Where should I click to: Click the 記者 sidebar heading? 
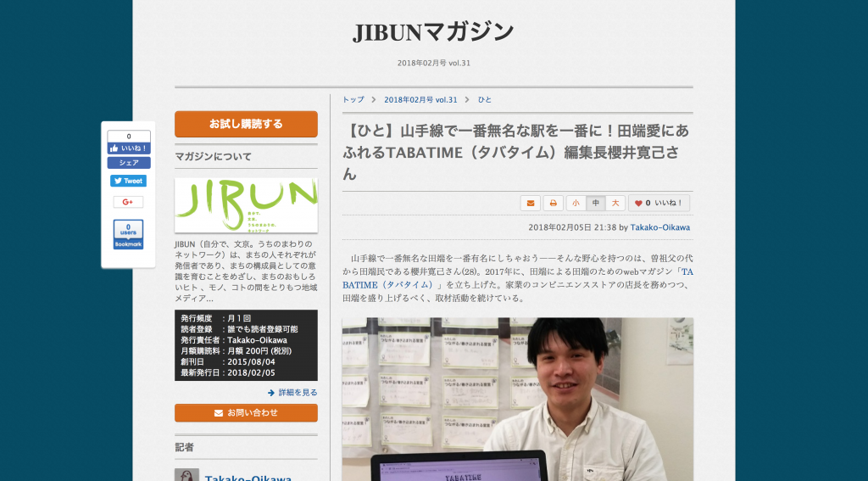click(x=184, y=447)
